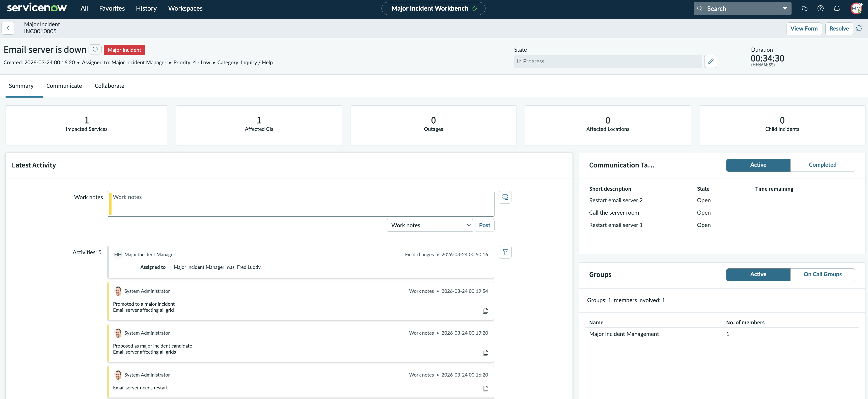868x399 pixels.
Task: Click the 'No. of members' column header
Action: (745, 323)
